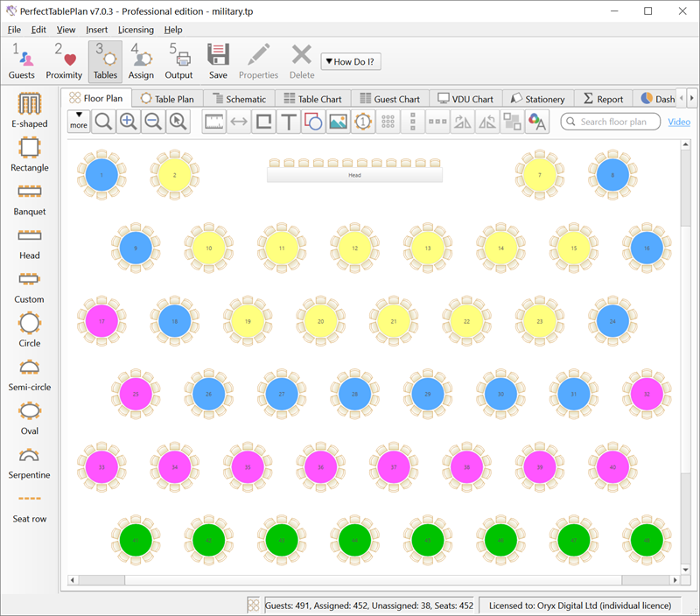Show more tabs with right arrow
Screen dimensions: 700x616
click(x=691, y=98)
